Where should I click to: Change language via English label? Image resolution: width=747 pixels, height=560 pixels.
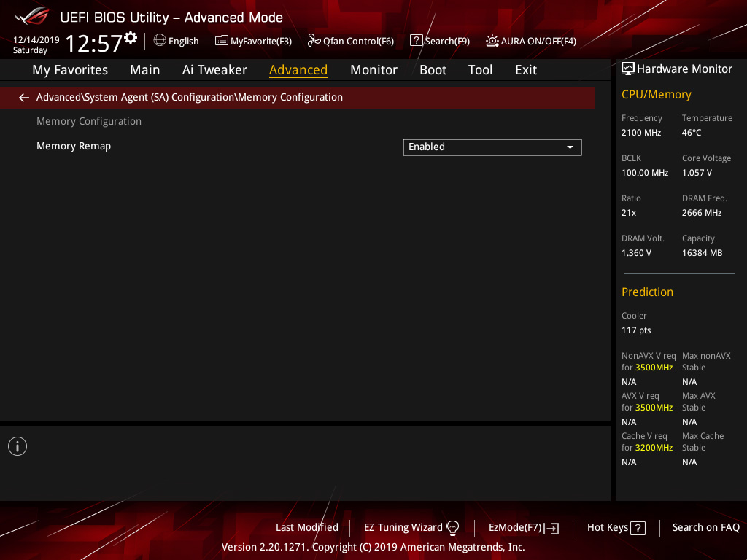[x=183, y=42]
